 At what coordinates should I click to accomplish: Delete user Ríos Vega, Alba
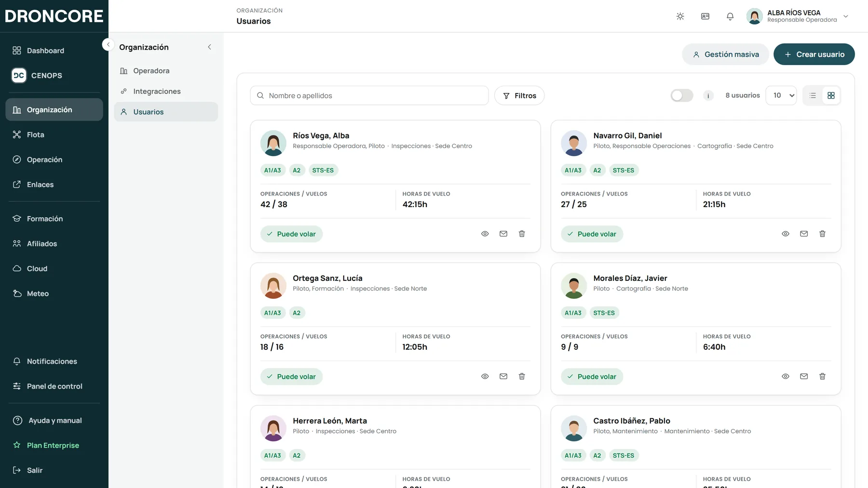522,234
